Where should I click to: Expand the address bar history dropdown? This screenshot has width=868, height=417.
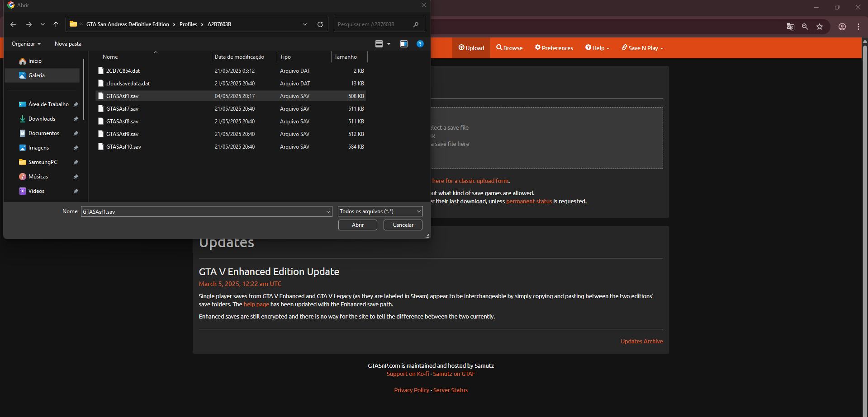click(305, 24)
